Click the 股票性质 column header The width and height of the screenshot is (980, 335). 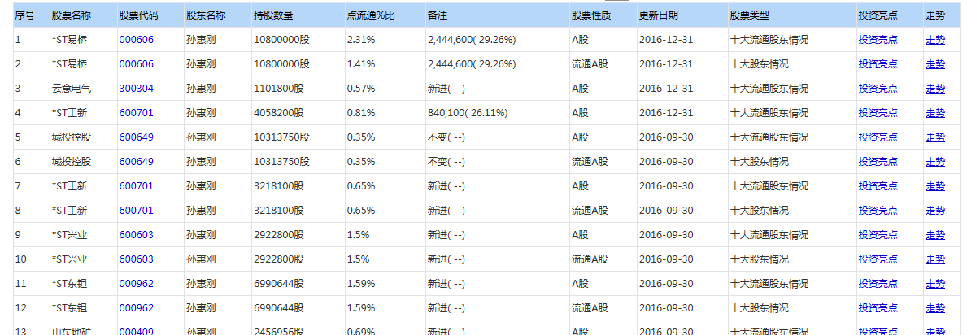click(603, 15)
